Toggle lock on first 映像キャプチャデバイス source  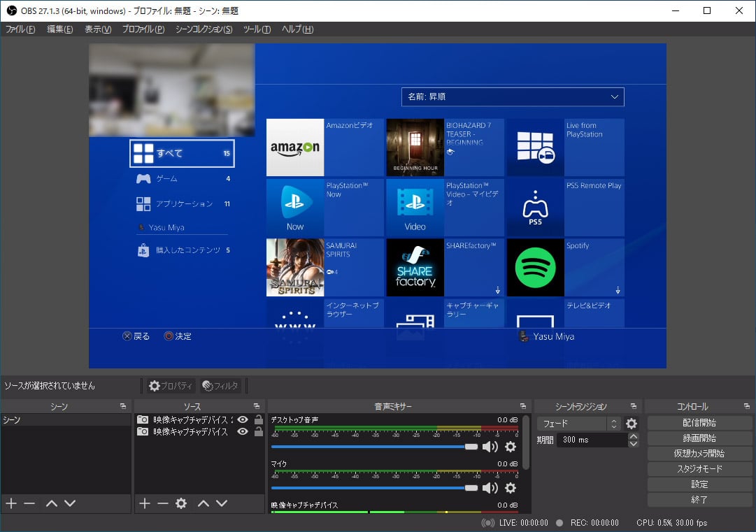coord(259,419)
